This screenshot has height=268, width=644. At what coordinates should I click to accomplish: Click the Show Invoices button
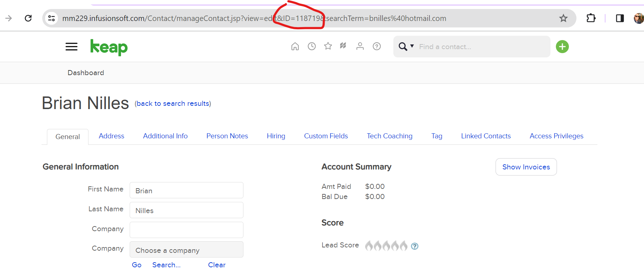526,167
